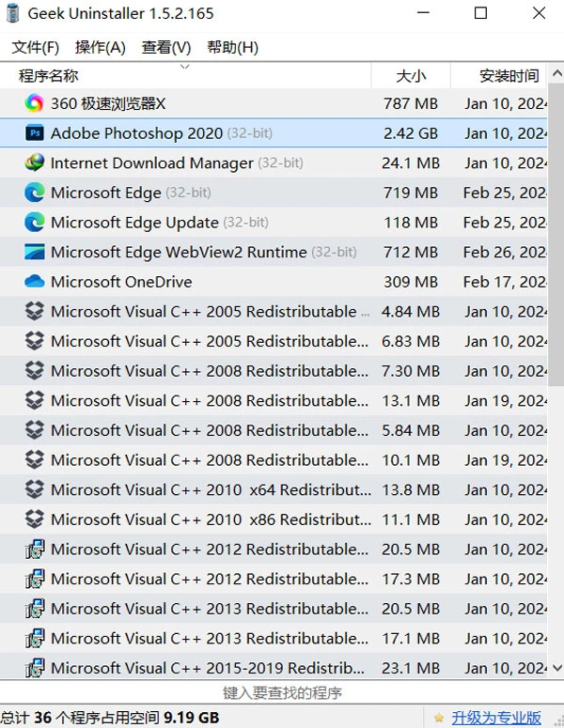The width and height of the screenshot is (564, 728).
Task: Click the 787 MB size cell
Action: [411, 103]
